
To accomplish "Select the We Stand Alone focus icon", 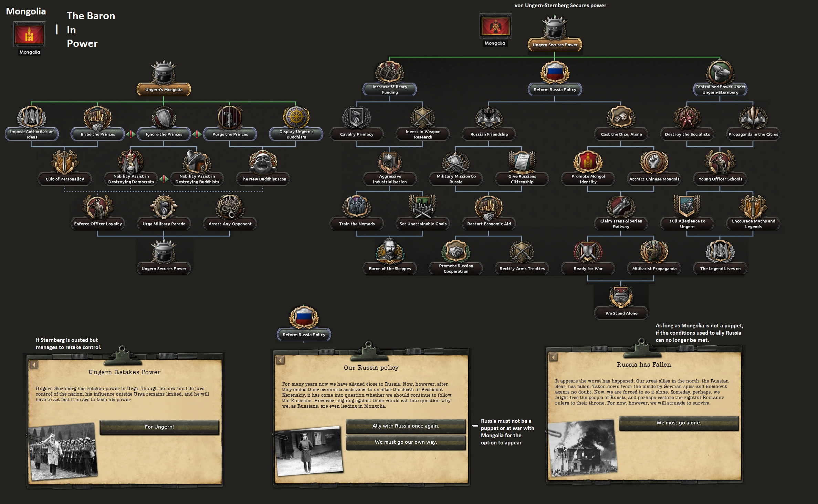I will 621,297.
